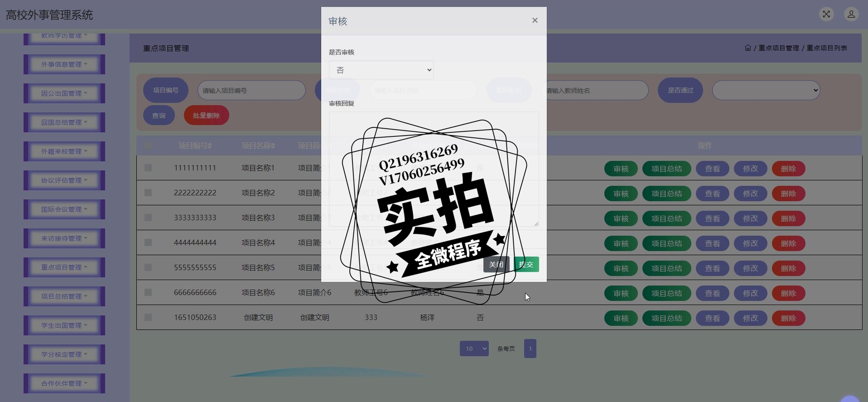Click 审核 for row 1111111111
868x402 pixels.
(x=621, y=169)
